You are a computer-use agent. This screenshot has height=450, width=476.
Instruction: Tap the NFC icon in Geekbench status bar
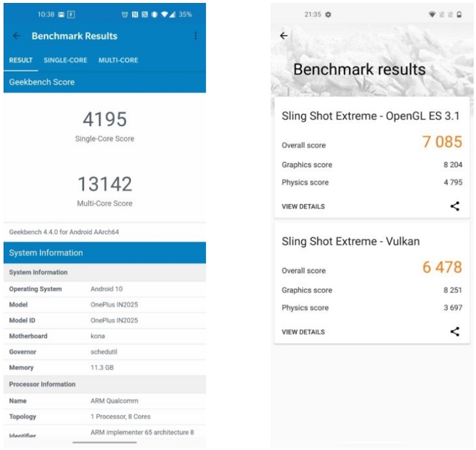tap(135, 14)
